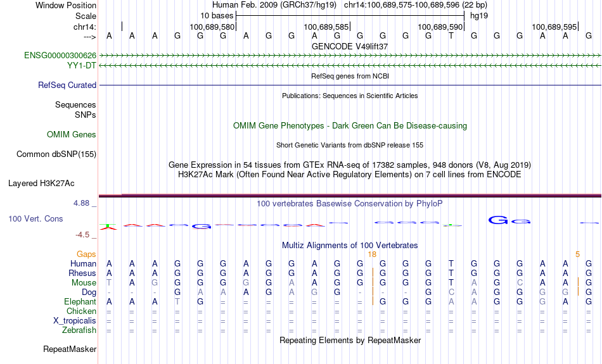Click the H3K27Ac Mark ENCODE title
Viewport: 602px width, 364px height.
point(350,175)
